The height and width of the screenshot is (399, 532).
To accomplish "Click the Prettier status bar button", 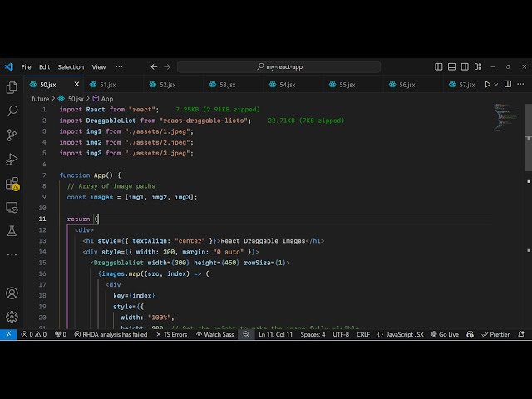I will 496,334.
